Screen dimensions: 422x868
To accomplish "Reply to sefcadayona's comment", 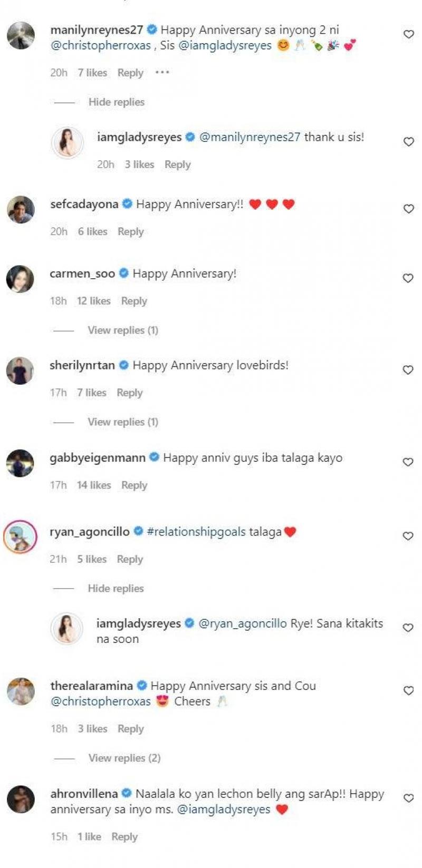I will (x=130, y=232).
